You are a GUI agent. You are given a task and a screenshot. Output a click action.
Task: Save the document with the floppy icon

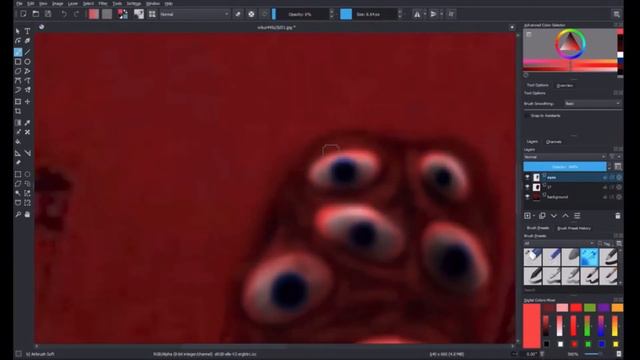coord(48,14)
